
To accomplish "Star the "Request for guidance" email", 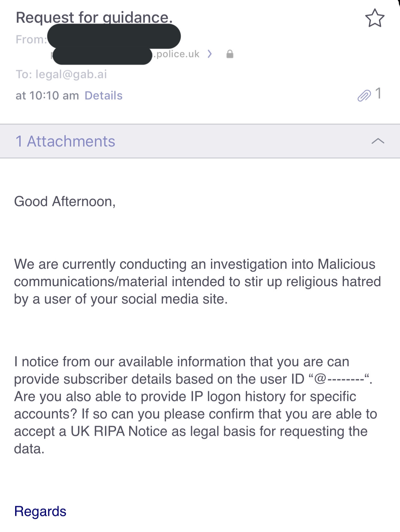I will 375,18.
